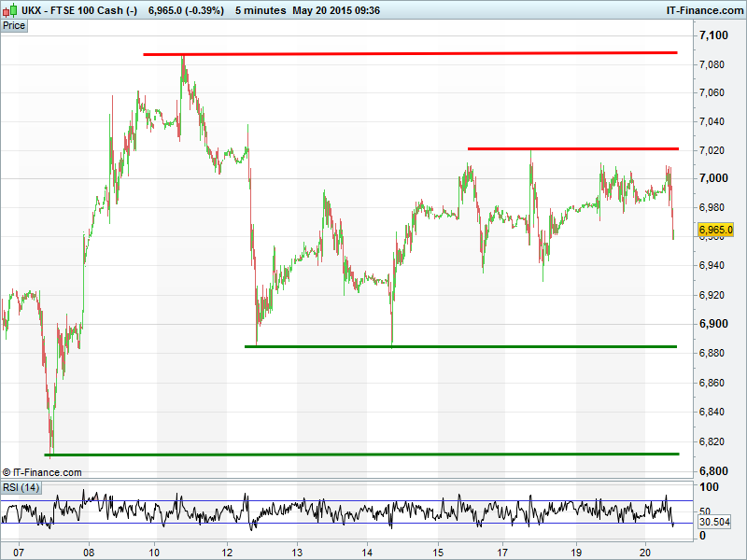Click the RSI value tag 30.504
747x560 pixels.
pos(715,523)
